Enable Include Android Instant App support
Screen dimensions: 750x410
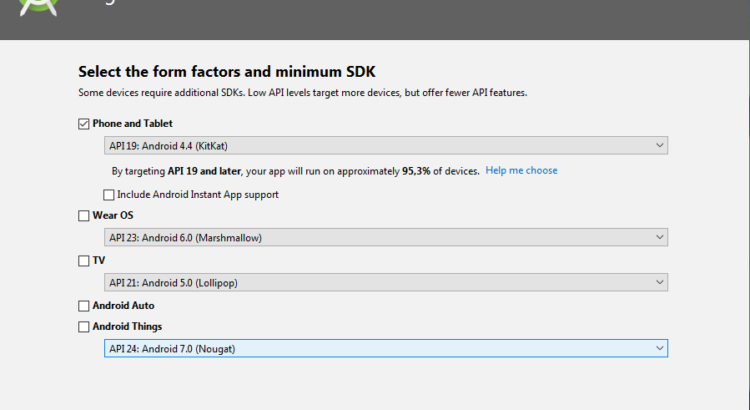[108, 195]
